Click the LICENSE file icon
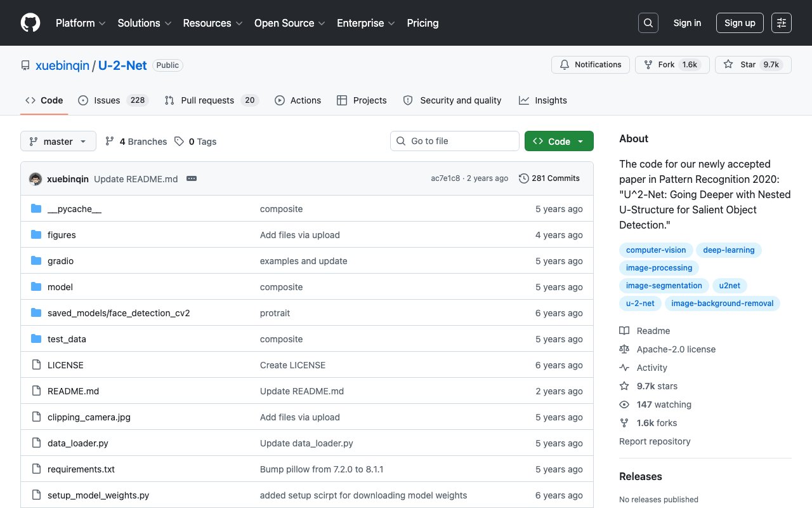The height and width of the screenshot is (508, 812). coord(36,365)
